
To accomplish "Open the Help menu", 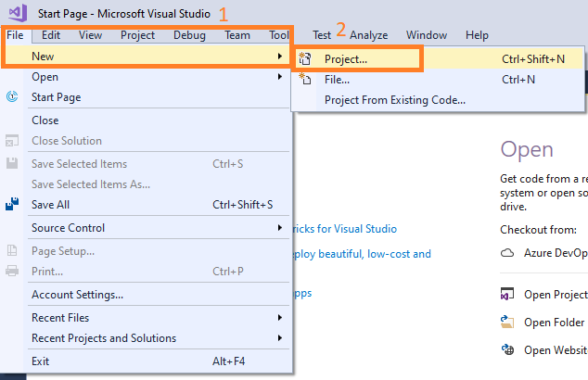I will (477, 35).
